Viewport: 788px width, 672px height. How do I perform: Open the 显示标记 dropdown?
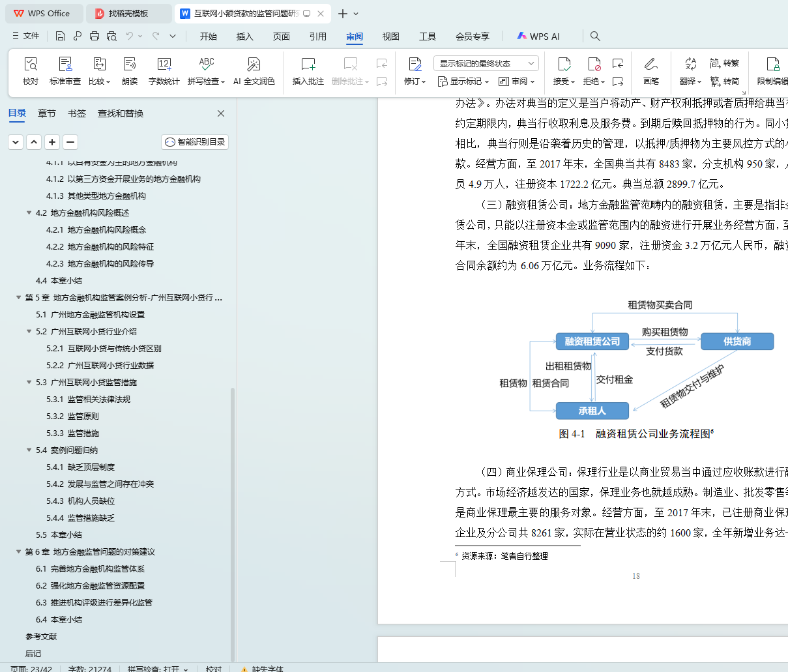pyautogui.click(x=463, y=81)
